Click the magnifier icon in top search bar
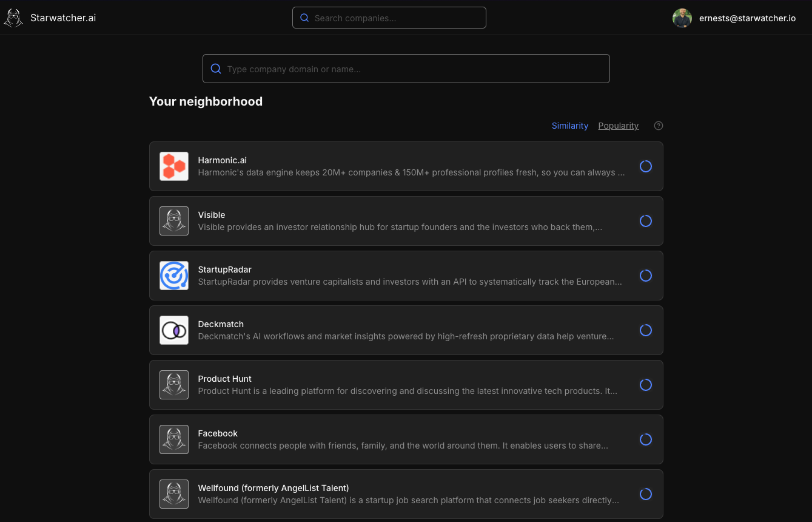812x522 pixels. [x=304, y=18]
